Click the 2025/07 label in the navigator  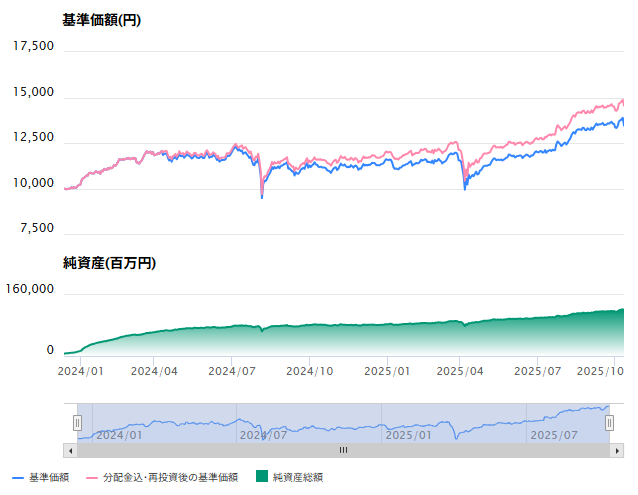pyautogui.click(x=554, y=435)
